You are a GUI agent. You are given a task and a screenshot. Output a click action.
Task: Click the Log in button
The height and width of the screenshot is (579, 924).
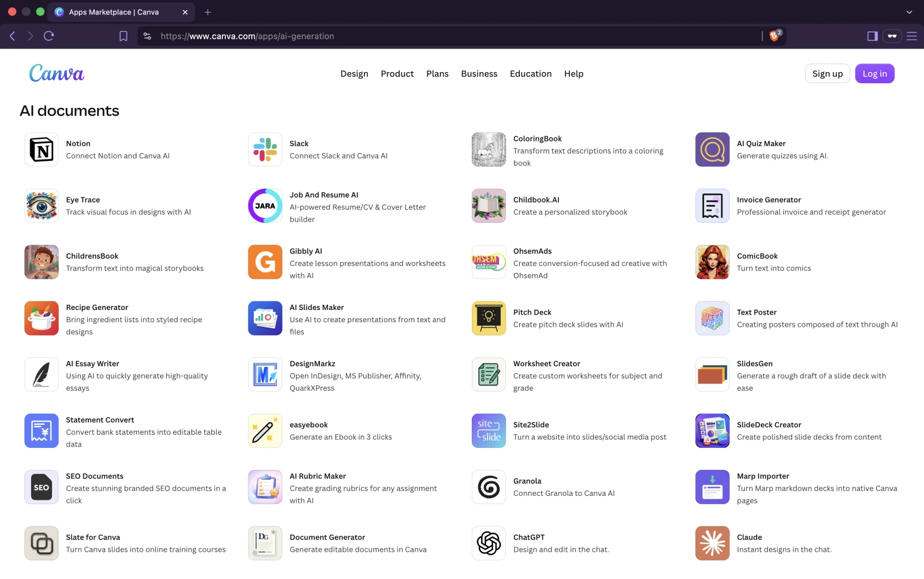pyautogui.click(x=875, y=73)
